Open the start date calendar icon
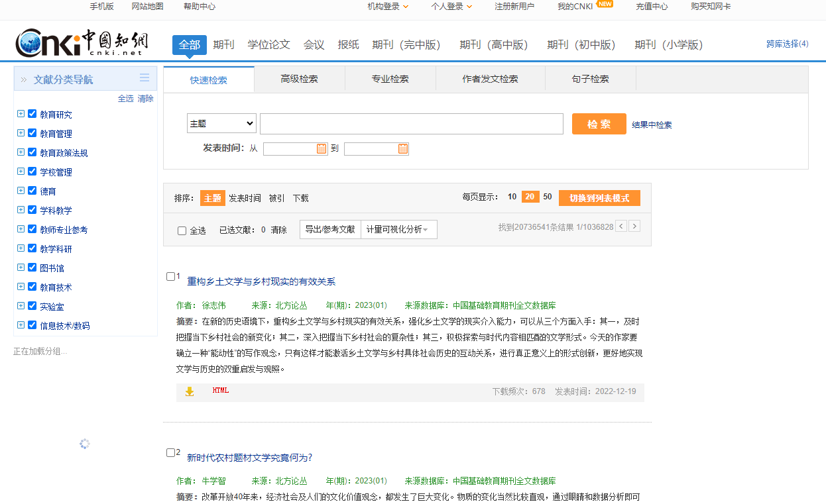The height and width of the screenshot is (504, 826). tap(322, 148)
